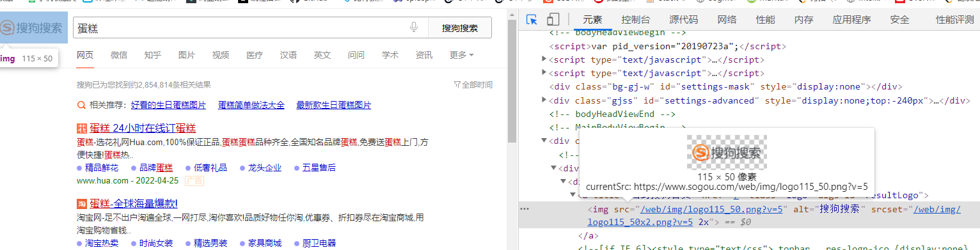Click the 品牌蛋糕 sublink
This screenshot has height=250, width=980.
click(x=156, y=168)
